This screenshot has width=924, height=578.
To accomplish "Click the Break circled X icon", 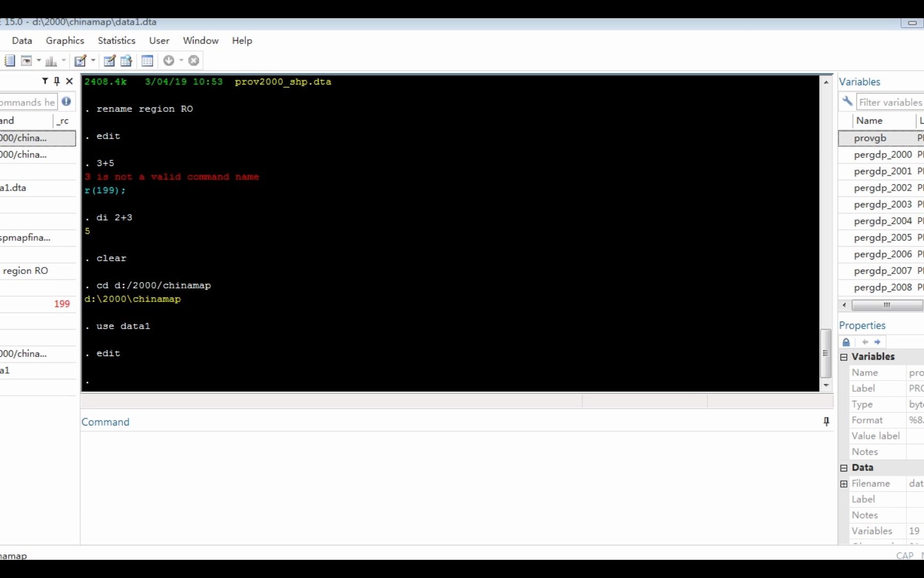I will point(194,60).
